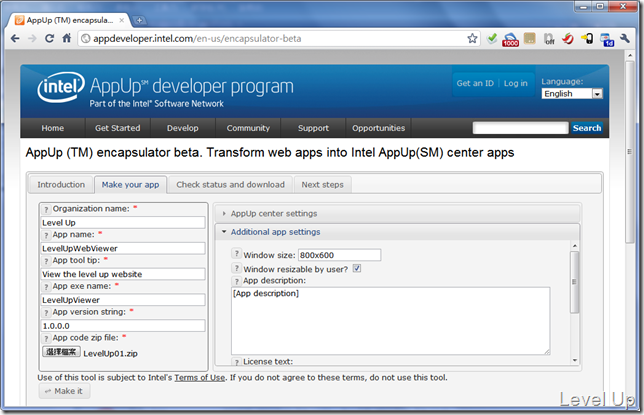Show help for License text
This screenshot has width=644, height=415.
pos(237,362)
